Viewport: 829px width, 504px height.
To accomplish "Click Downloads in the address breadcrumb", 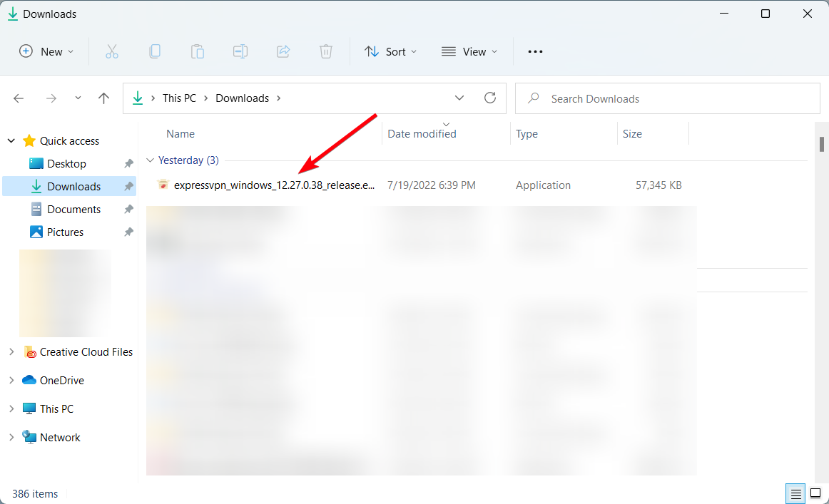I will [x=242, y=98].
